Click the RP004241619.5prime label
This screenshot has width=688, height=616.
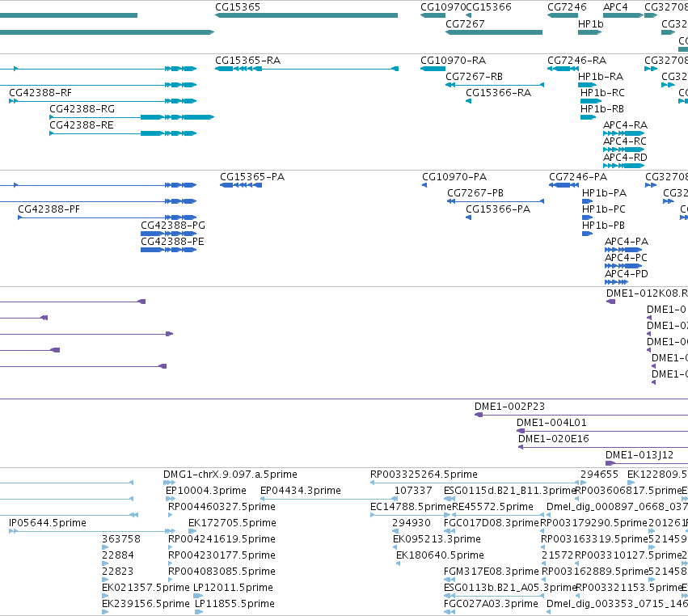pos(222,538)
